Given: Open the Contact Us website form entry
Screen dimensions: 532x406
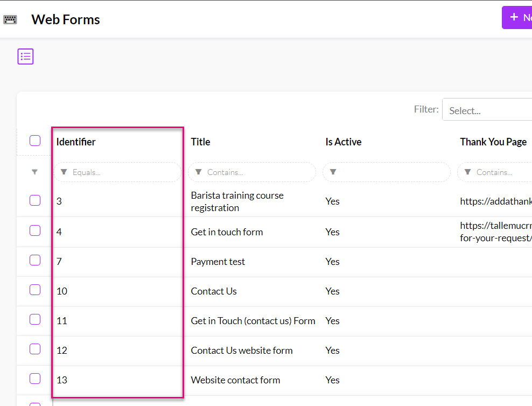Looking at the screenshot, I should [241, 351].
